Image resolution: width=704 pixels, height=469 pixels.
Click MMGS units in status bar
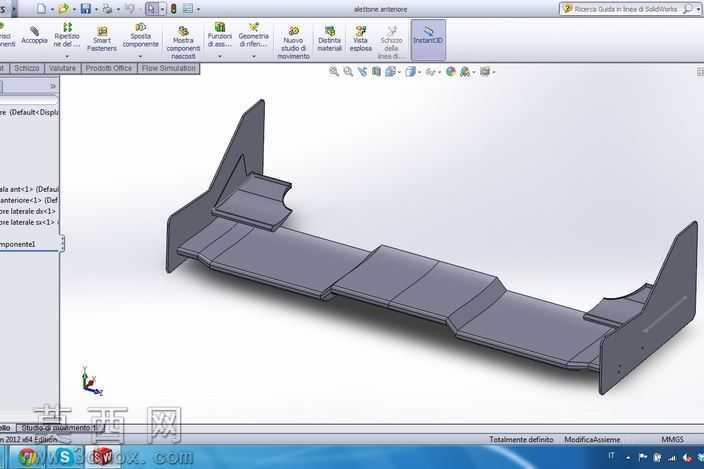672,439
